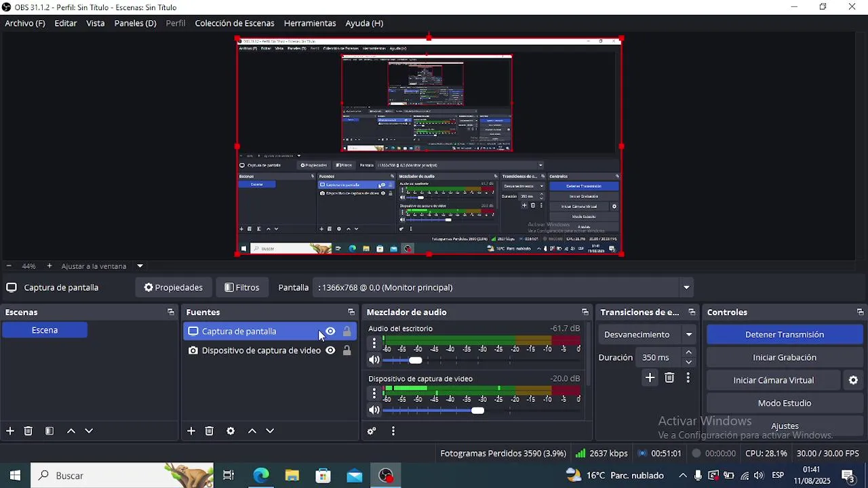
Task: Zoom in the preview with plus
Action: pos(49,266)
